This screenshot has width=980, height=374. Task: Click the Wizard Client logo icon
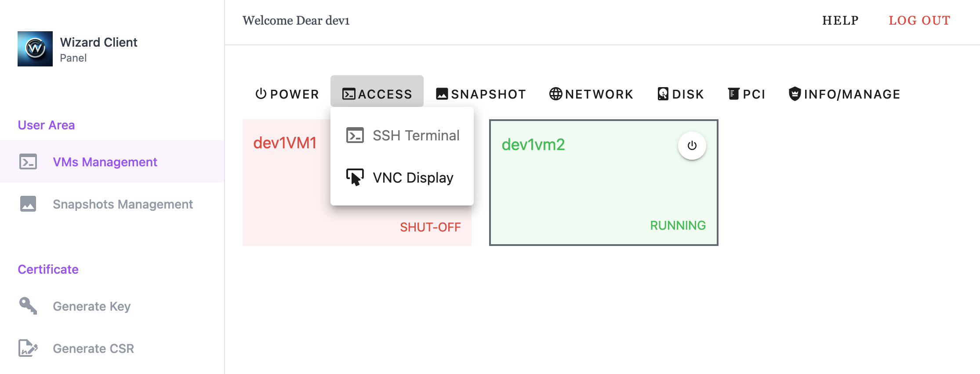35,49
